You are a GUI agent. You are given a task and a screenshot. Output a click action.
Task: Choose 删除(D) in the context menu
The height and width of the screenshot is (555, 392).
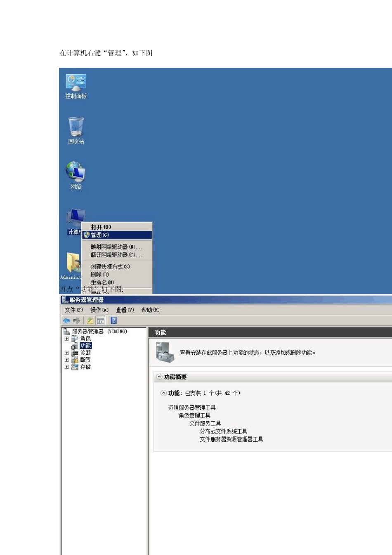117,275
